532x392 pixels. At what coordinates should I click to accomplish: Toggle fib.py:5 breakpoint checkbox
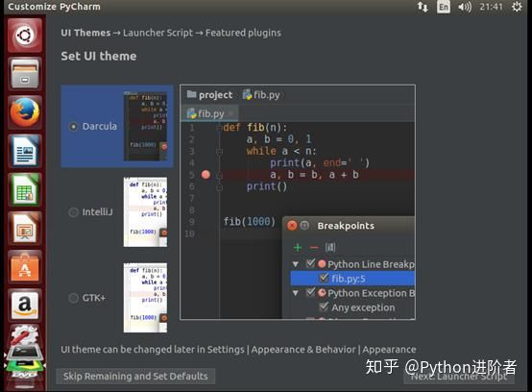324,279
